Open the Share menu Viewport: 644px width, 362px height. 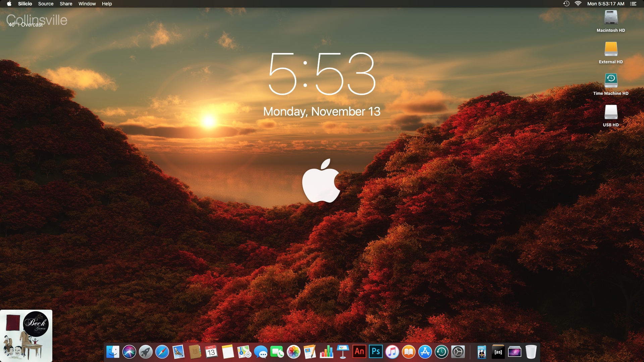click(66, 4)
